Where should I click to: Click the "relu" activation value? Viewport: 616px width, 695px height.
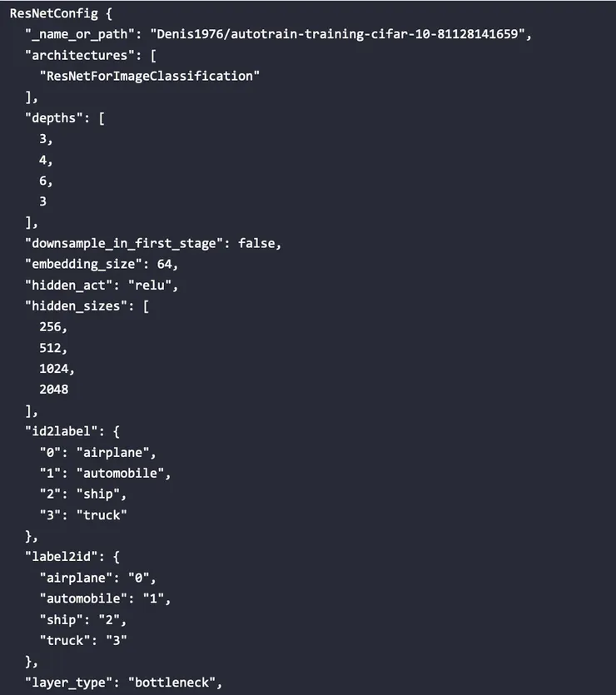tap(152, 285)
